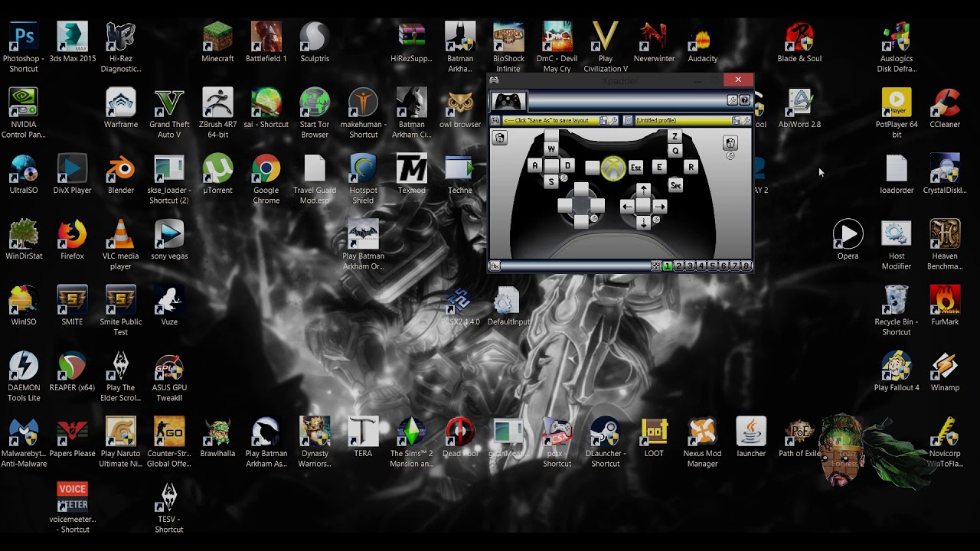The width and height of the screenshot is (980, 551).
Task: Click the Xbox controller image tab in Xpadder
Action: 508,101
